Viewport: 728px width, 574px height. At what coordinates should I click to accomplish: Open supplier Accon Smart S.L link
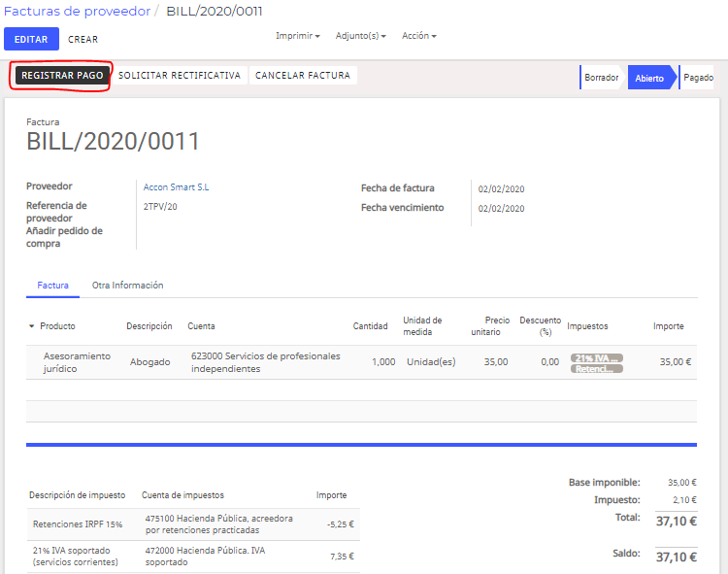coord(176,187)
